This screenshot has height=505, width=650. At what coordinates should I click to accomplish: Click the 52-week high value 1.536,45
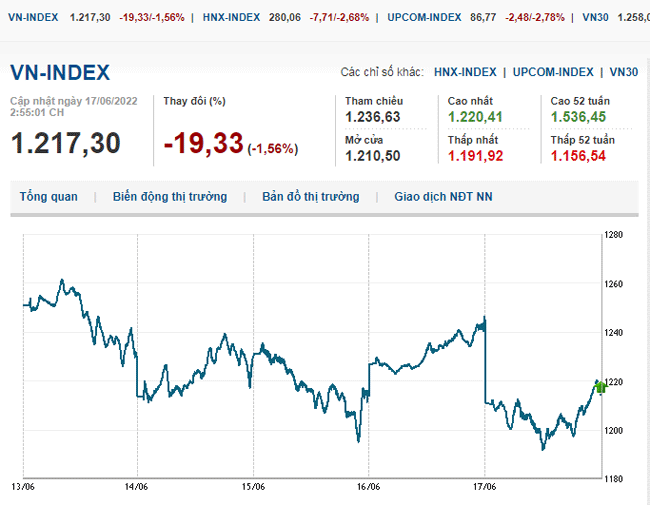point(577,116)
